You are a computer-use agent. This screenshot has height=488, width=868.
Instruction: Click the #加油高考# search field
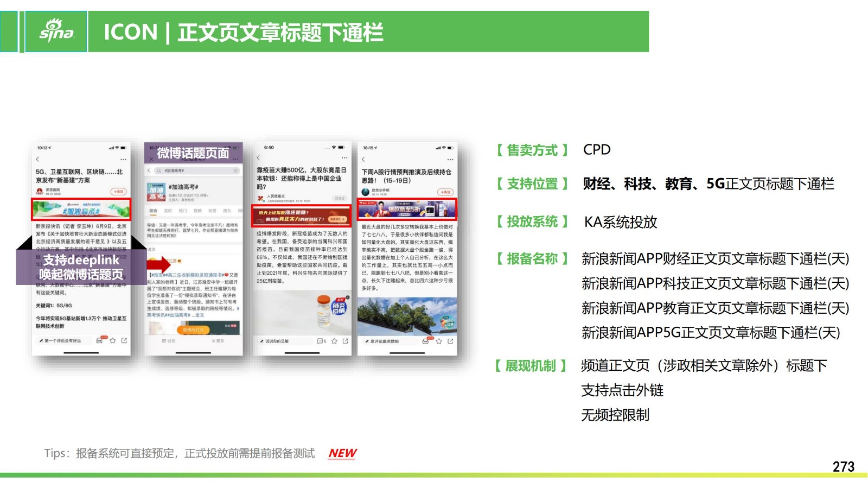point(196,170)
